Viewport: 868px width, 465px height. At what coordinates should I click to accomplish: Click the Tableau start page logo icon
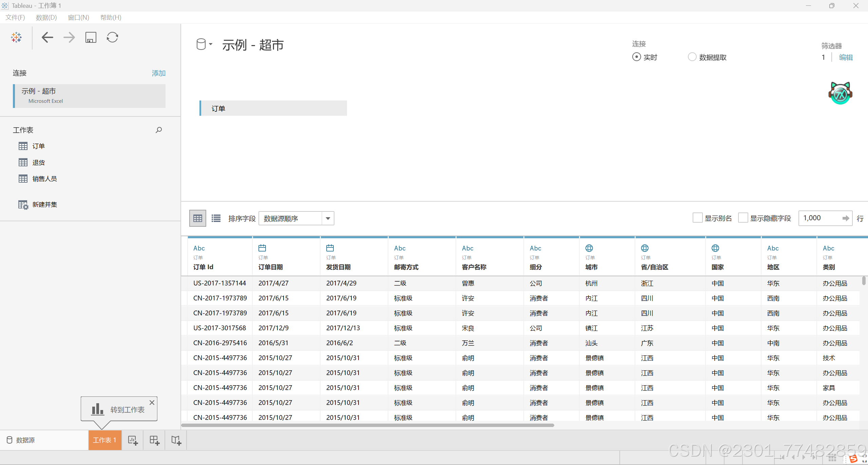[x=16, y=37]
